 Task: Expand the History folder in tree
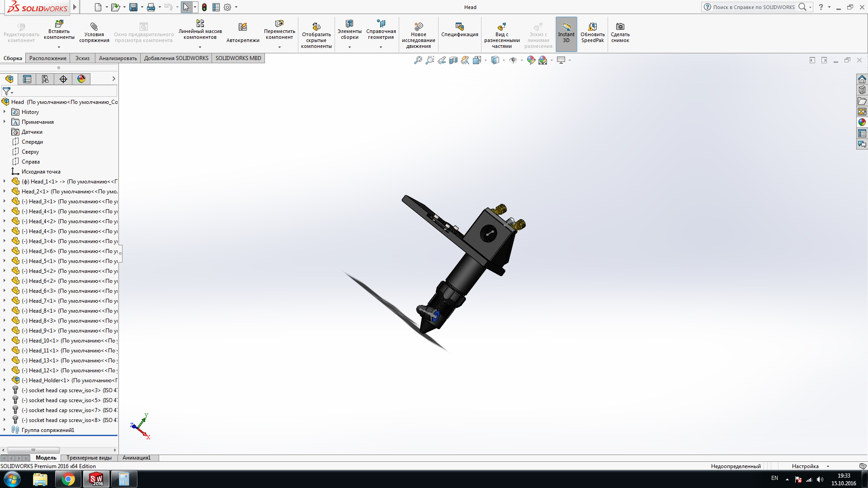point(5,112)
